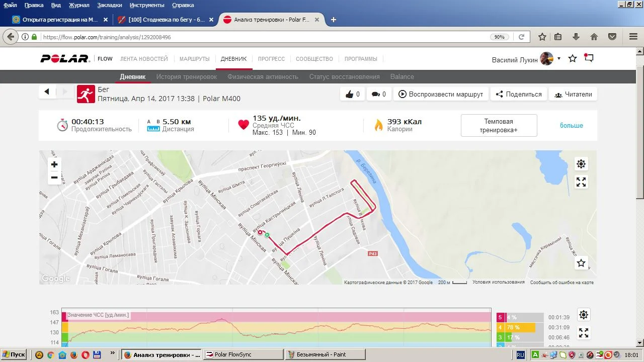This screenshot has height=362, width=644.
Task: Click the больше link
Action: (572, 126)
